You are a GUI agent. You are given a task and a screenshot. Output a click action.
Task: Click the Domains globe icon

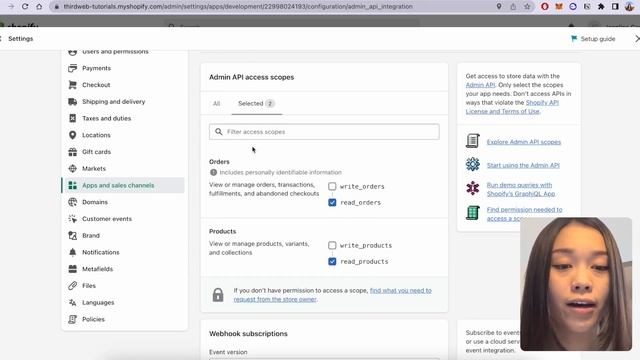pos(73,202)
